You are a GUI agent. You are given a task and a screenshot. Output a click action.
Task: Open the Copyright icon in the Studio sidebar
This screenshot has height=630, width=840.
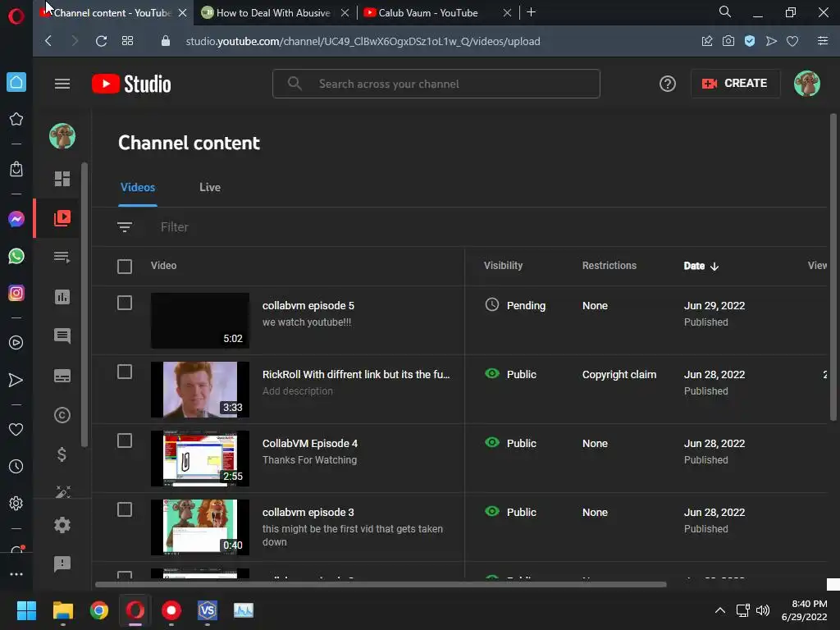click(x=62, y=415)
